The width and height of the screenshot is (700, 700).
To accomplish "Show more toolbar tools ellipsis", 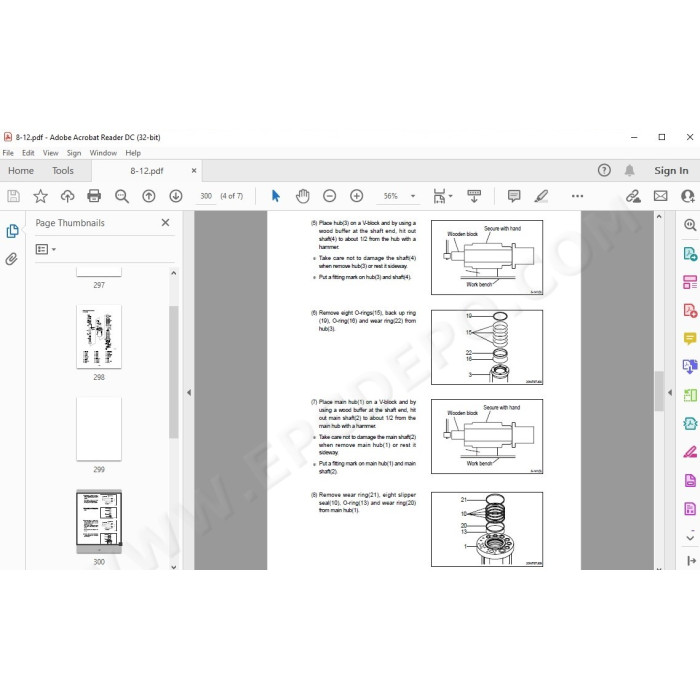I will pyautogui.click(x=577, y=196).
